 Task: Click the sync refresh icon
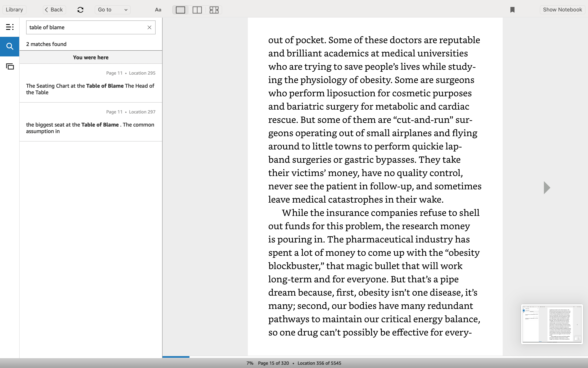click(80, 10)
